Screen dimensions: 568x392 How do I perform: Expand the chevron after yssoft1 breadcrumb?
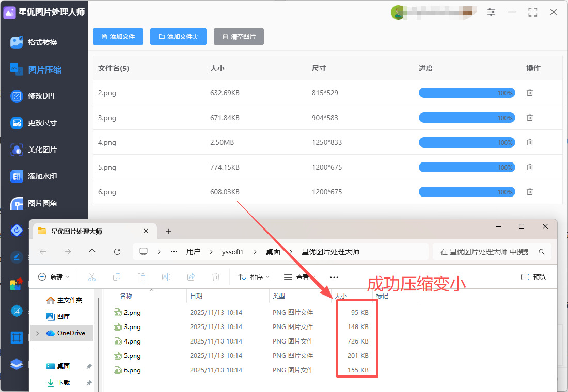pyautogui.click(x=255, y=252)
